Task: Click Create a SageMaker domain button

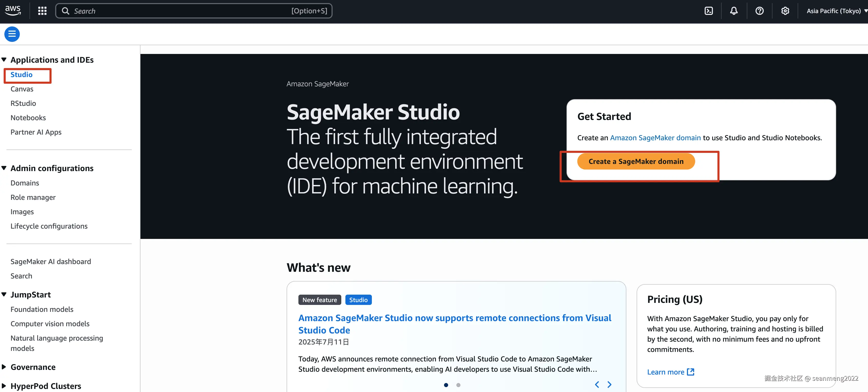Action: (636, 162)
